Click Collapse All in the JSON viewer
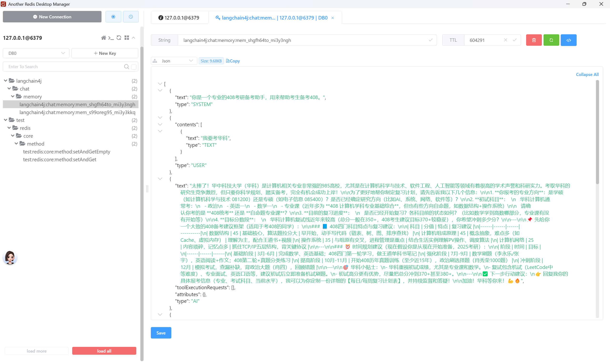The width and height of the screenshot is (610, 364). [x=587, y=74]
